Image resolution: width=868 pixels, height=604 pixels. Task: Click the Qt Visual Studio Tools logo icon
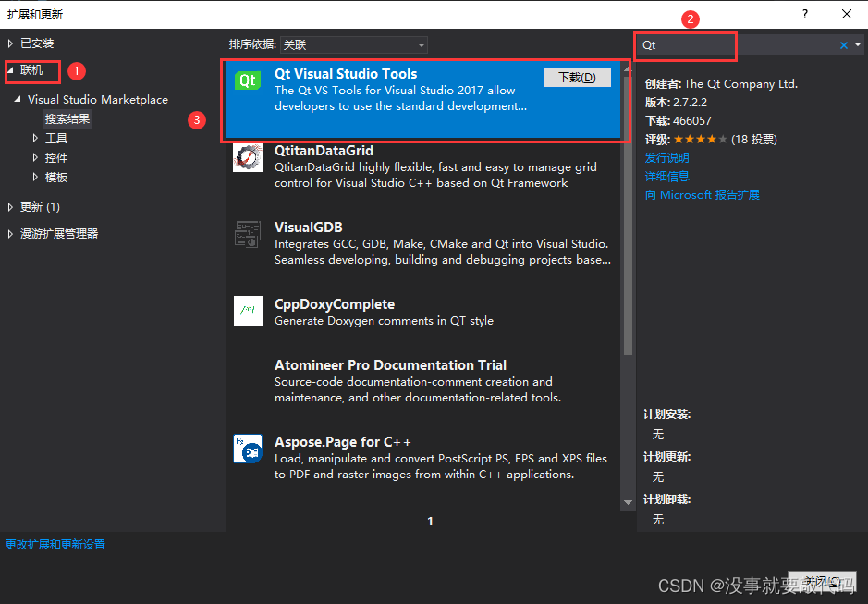(248, 80)
